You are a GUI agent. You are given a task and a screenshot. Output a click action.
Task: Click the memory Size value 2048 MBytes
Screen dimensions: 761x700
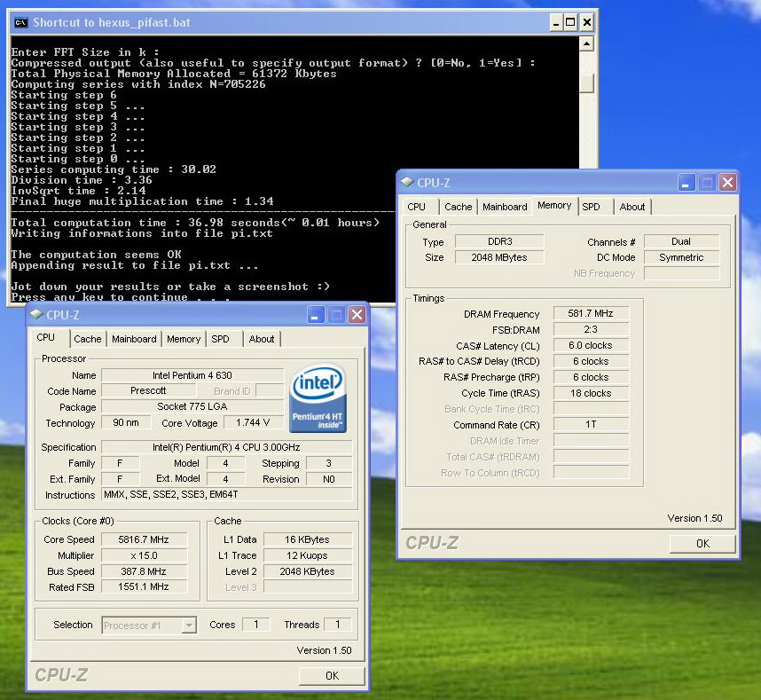(499, 258)
